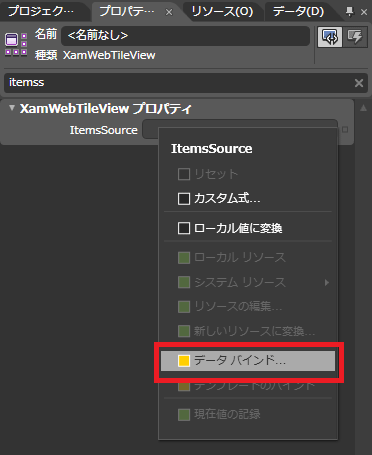Click the 名前 name input field
372x455 pixels.
pyautogui.click(x=186, y=35)
